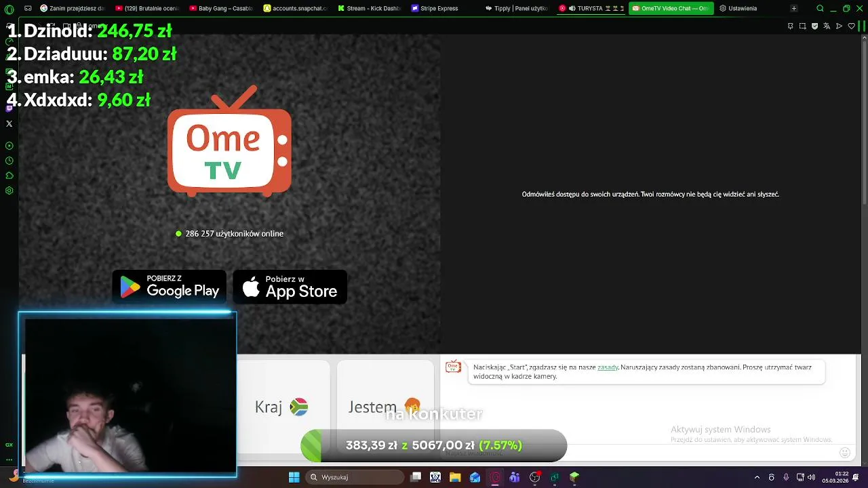The image size is (868, 488).
Task: Open the tab search magnifier icon
Action: point(820,9)
